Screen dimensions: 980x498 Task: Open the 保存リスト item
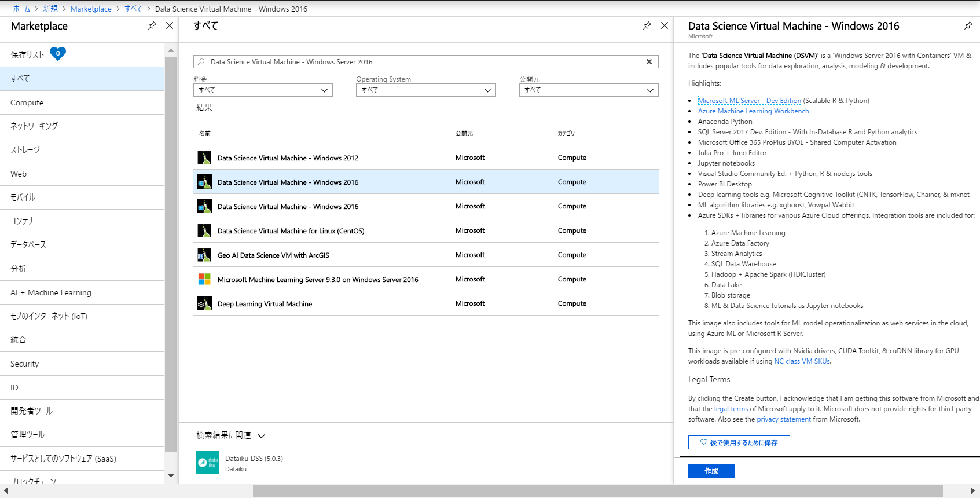pos(82,55)
